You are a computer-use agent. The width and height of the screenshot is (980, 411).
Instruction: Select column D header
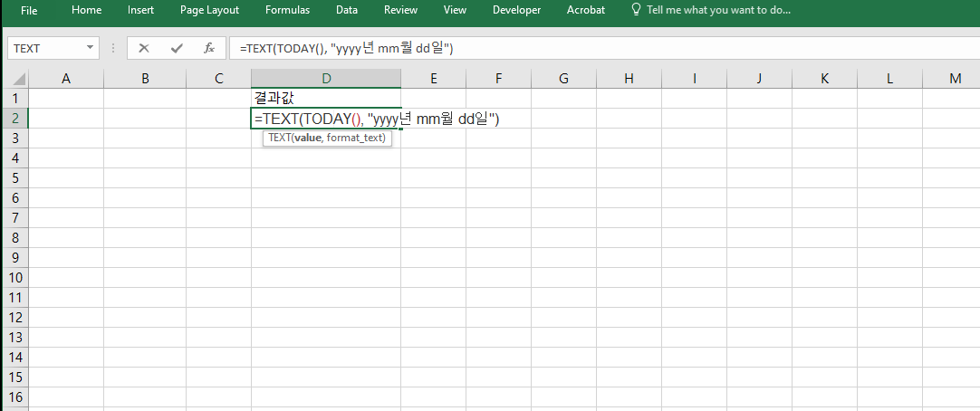[x=326, y=79]
